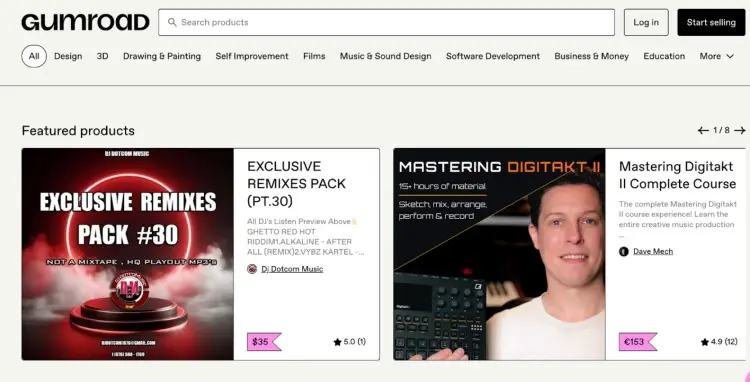This screenshot has width=750, height=382.
Task: Open EXCLUSIVE REMIXES PACK (PT.30) product title
Action: click(x=297, y=184)
